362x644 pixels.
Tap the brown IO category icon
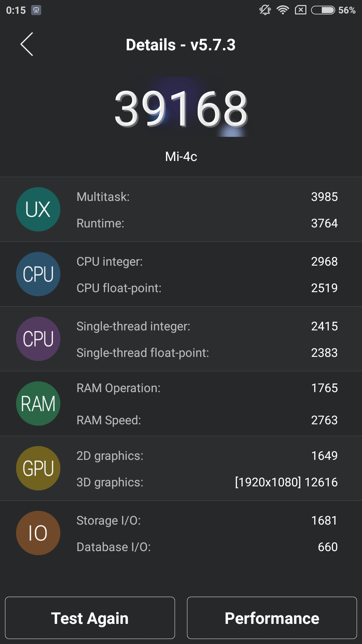pos(38,533)
